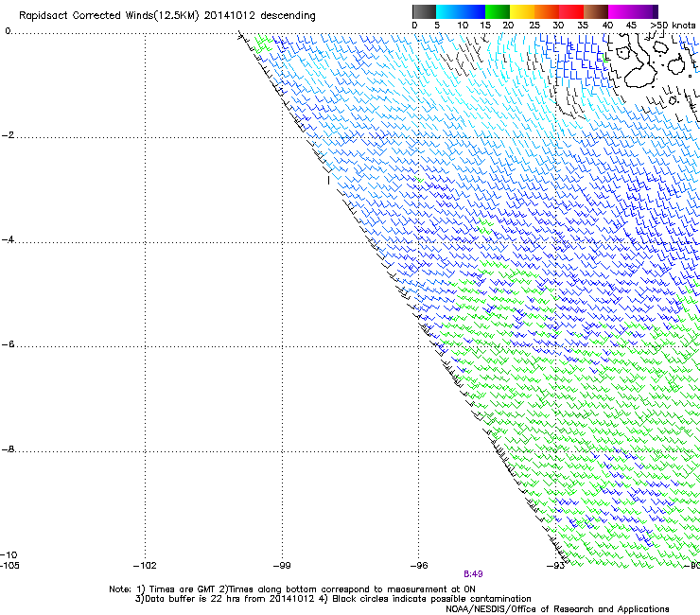This screenshot has width=700, height=615.
Task: Click the latitude axis label '-2'
Action: point(8,135)
